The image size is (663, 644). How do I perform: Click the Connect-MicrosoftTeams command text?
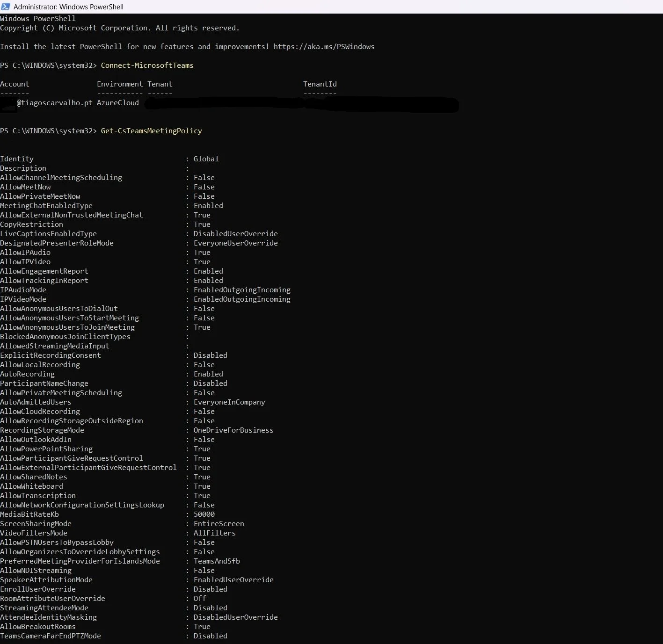tap(147, 65)
